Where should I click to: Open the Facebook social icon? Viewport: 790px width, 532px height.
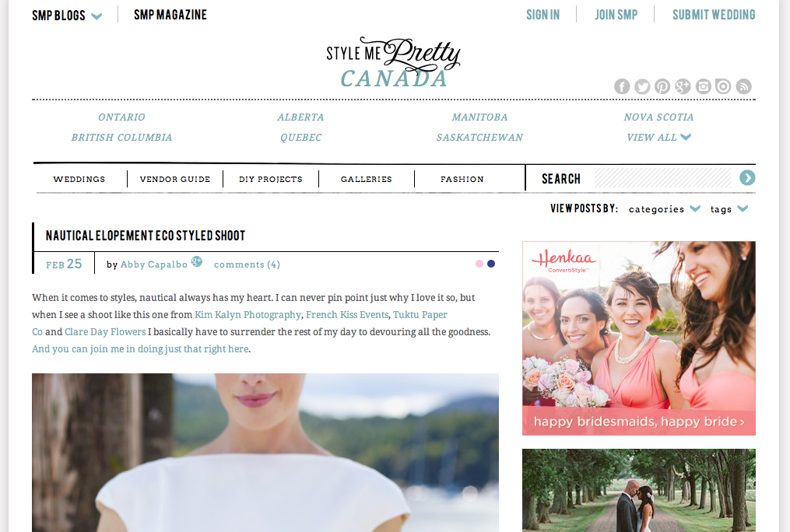(622, 86)
